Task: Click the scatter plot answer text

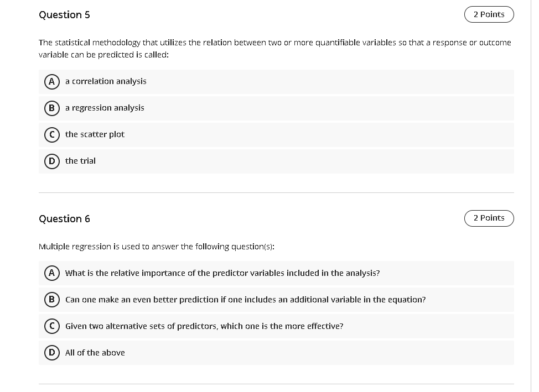Action: [95, 134]
